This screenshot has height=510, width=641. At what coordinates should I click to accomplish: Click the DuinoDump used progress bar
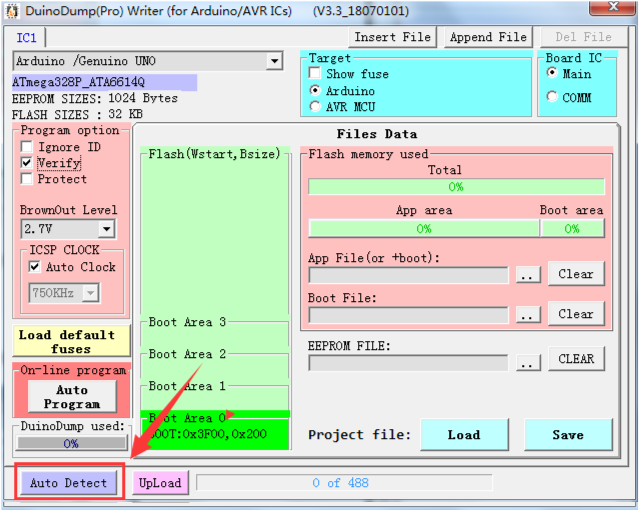(71, 443)
